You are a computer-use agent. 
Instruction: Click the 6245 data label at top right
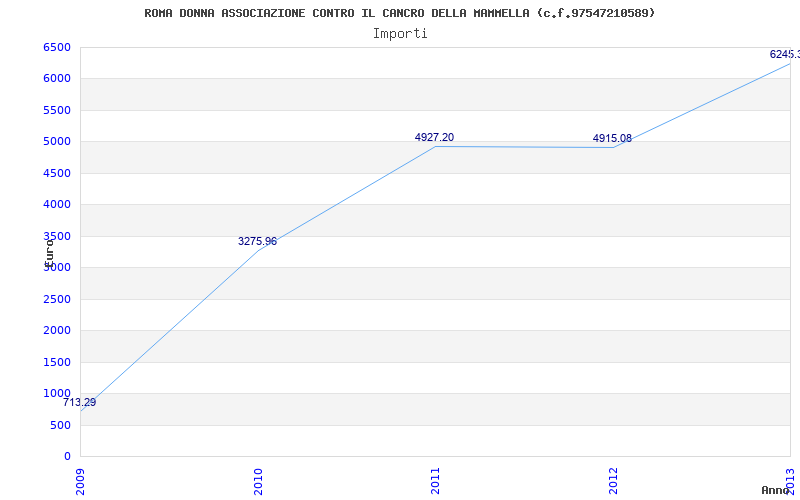pyautogui.click(x=785, y=54)
